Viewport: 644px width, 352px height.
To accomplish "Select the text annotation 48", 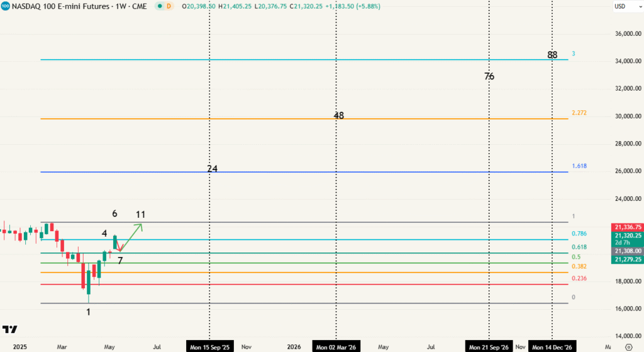I will coord(339,116).
